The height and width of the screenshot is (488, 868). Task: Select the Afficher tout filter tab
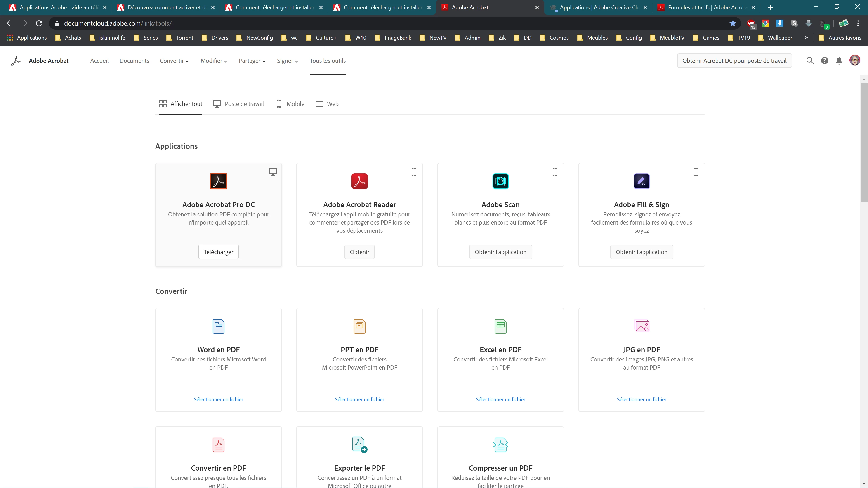coord(181,104)
